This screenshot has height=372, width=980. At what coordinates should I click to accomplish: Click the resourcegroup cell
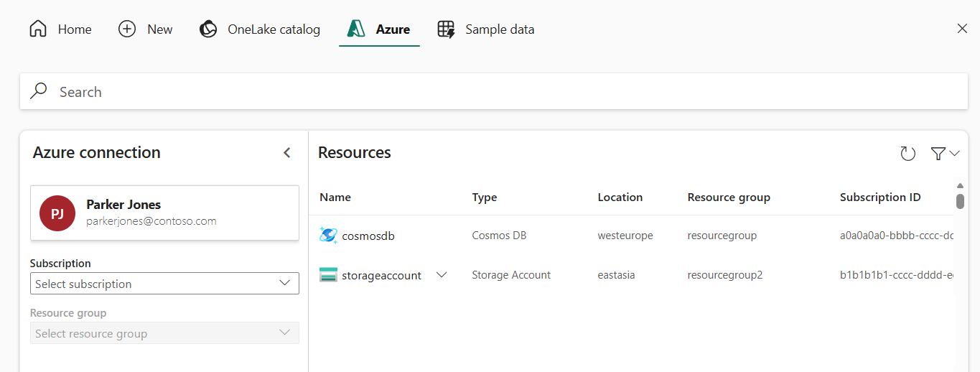(722, 236)
